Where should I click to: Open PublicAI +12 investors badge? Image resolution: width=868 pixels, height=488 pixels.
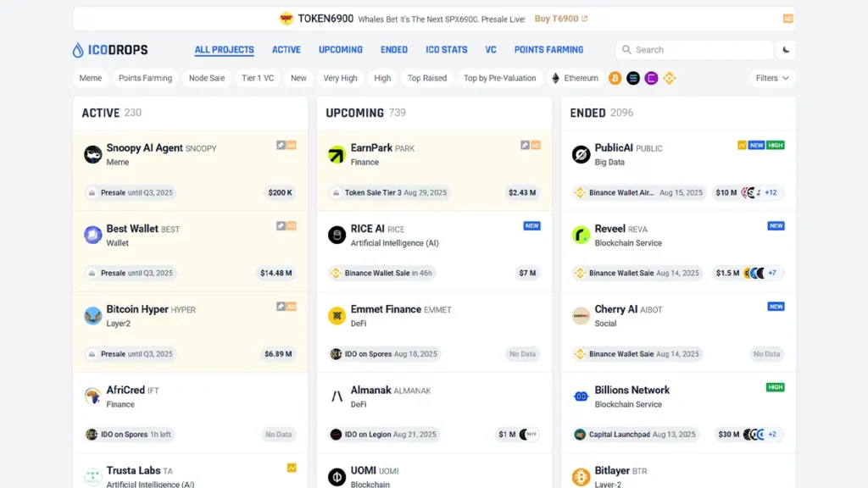[771, 192]
